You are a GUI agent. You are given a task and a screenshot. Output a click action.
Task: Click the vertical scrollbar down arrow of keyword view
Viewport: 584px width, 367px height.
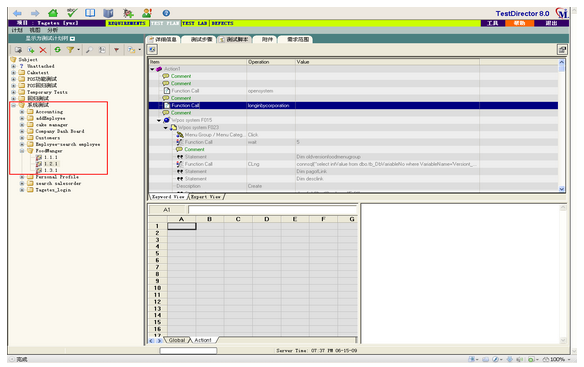click(x=562, y=189)
